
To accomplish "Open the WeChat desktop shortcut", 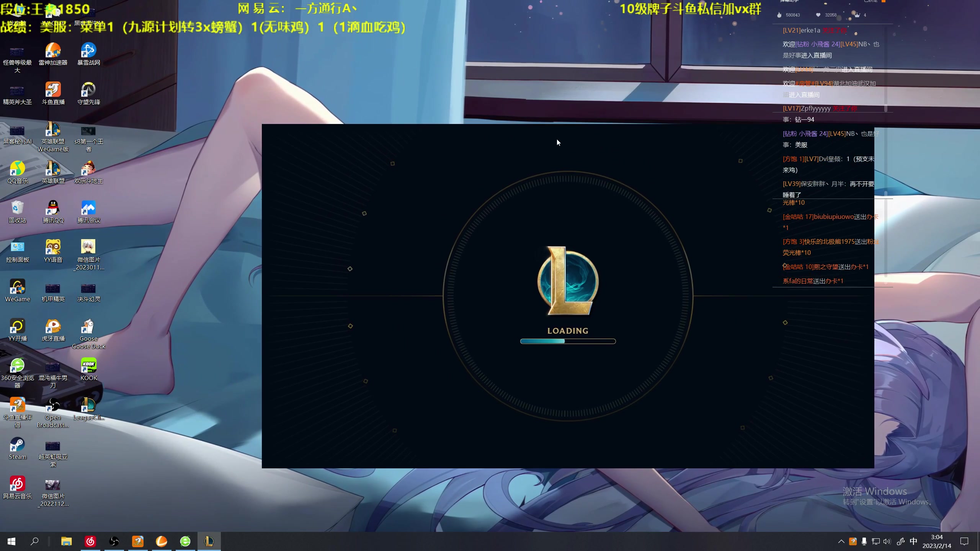I will (53, 15).
